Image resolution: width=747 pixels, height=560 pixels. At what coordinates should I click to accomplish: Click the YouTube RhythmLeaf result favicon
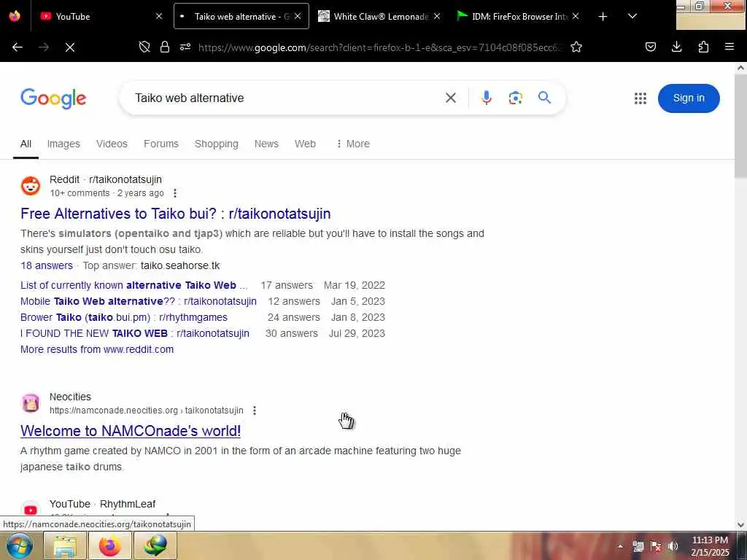(x=31, y=510)
